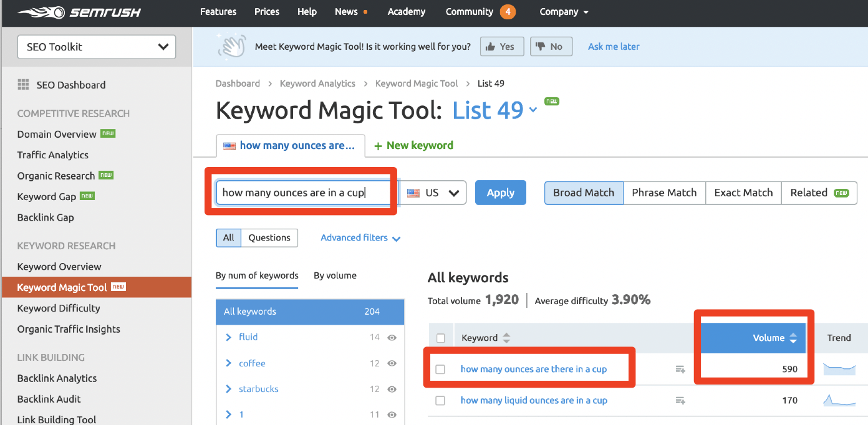The width and height of the screenshot is (868, 425).
Task: Go to Keyword Analytics breadcrumb
Action: (317, 84)
